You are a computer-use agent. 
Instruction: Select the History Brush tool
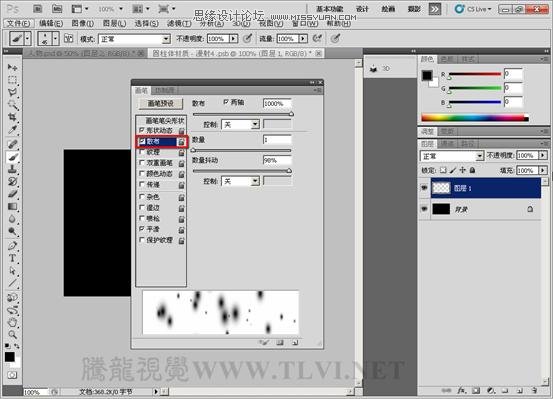click(12, 181)
